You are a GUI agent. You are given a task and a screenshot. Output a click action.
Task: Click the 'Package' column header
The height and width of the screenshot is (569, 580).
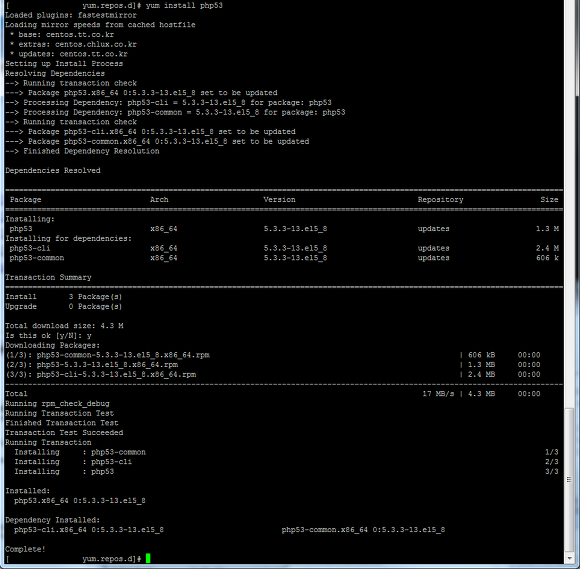[26, 200]
